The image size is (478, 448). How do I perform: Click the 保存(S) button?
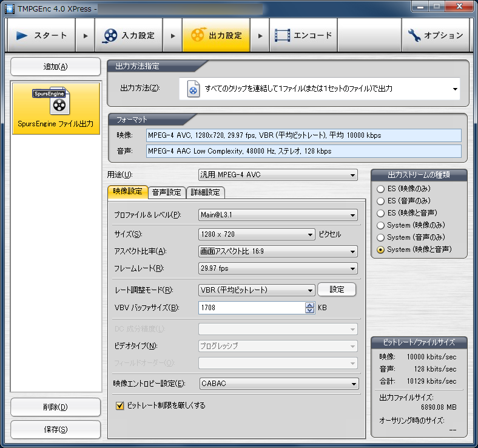tap(55, 429)
